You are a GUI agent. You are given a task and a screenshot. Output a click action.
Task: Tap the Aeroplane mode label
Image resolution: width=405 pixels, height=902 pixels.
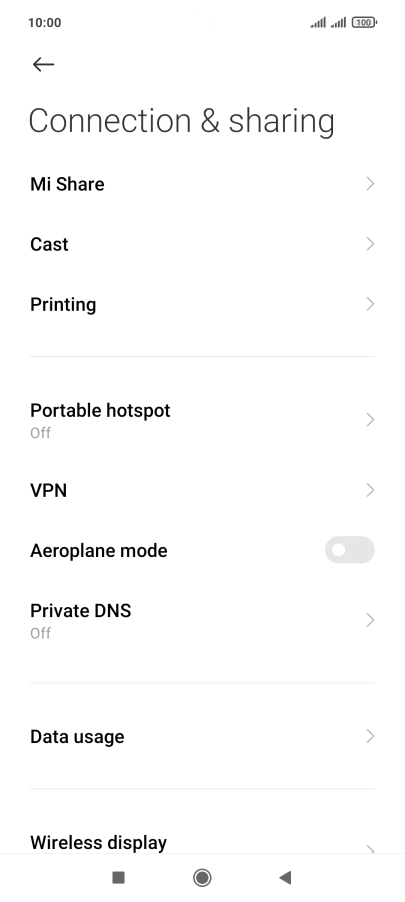click(98, 551)
